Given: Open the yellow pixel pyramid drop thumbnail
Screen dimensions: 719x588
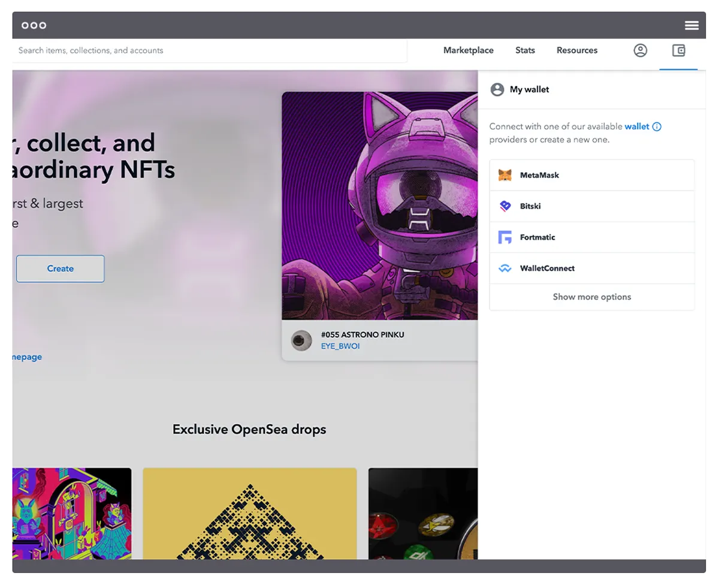Looking at the screenshot, I should (250, 514).
